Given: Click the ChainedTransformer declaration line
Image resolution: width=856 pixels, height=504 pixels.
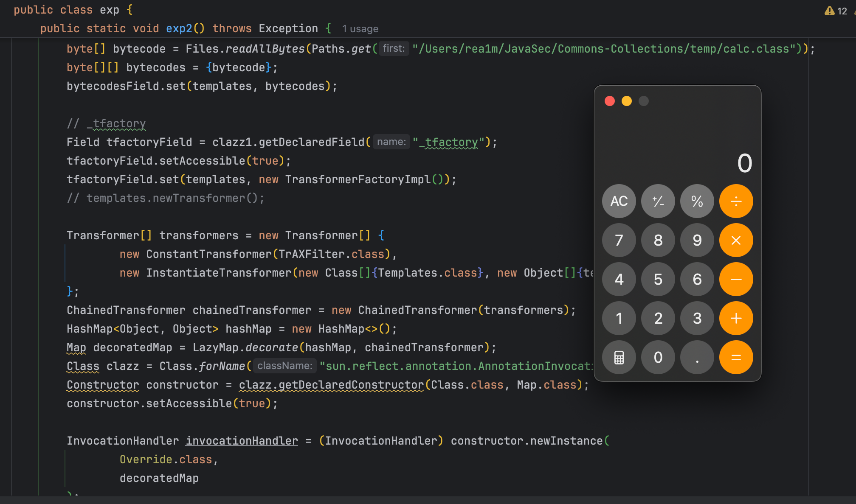Looking at the screenshot, I should [x=321, y=310].
